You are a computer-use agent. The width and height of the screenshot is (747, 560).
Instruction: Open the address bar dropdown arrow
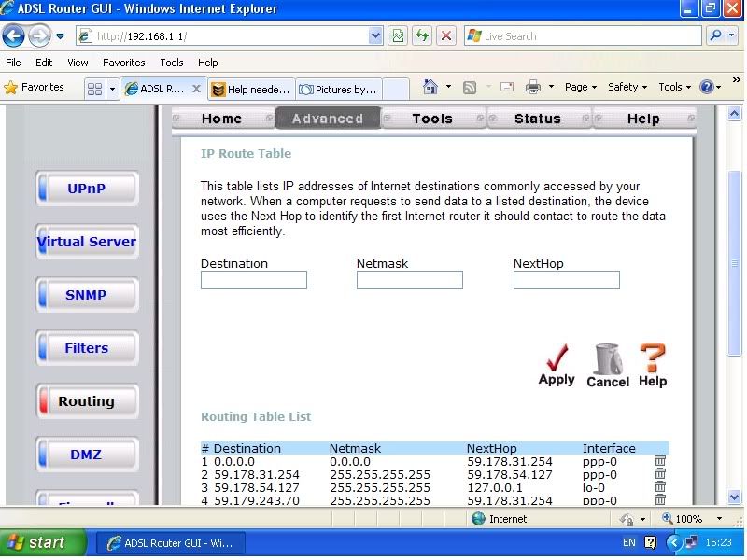[375, 36]
